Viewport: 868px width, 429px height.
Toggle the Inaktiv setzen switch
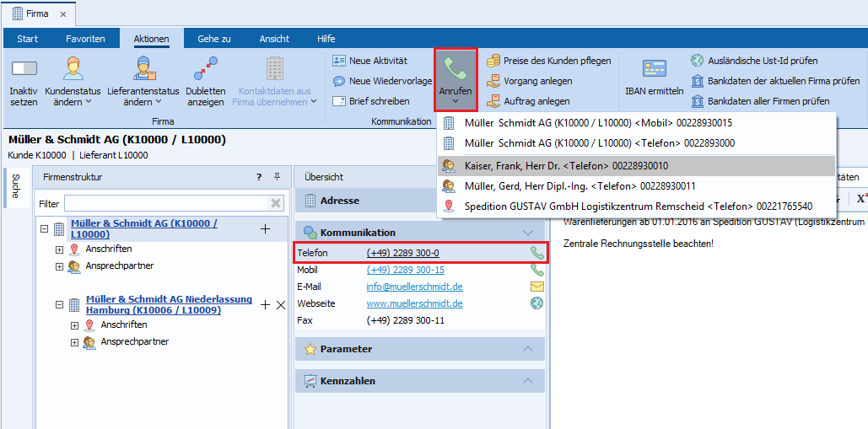24,69
